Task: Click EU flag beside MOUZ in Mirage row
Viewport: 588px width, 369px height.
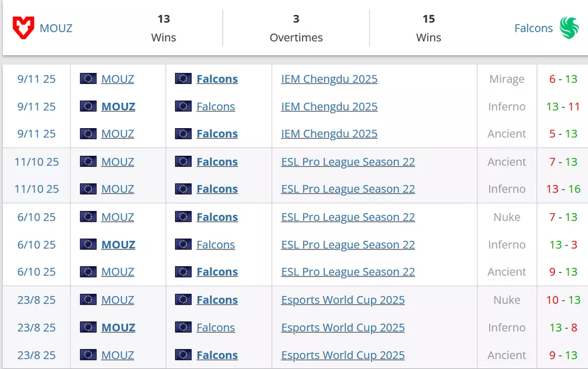Action: pos(88,79)
